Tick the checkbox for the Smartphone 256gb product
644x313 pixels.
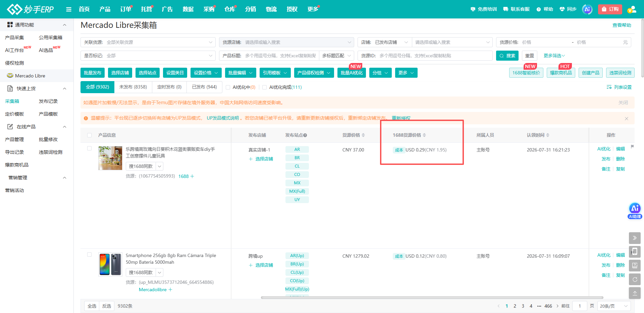coord(89,254)
